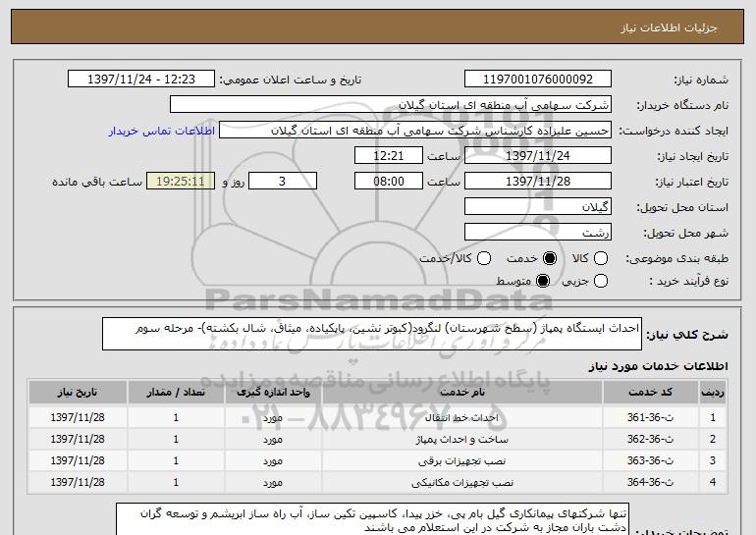Click service code ث-36-364
756x535 pixels.
pos(650,482)
